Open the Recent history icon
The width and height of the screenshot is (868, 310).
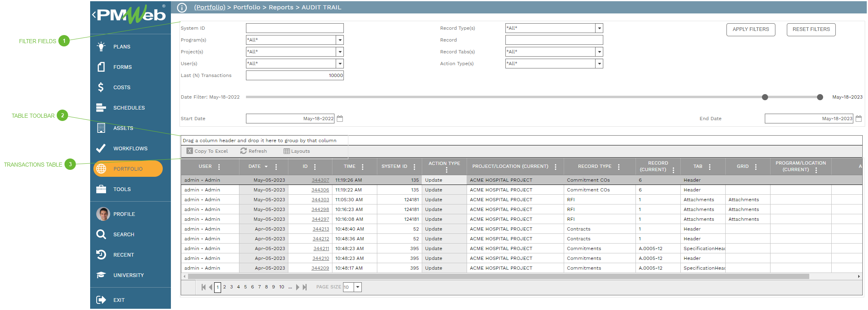(x=101, y=255)
